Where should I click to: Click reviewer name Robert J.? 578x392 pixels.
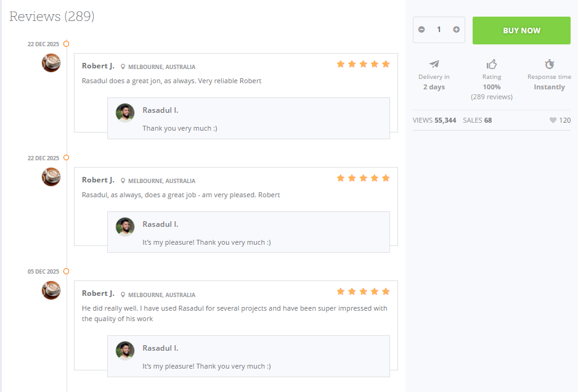(x=98, y=66)
